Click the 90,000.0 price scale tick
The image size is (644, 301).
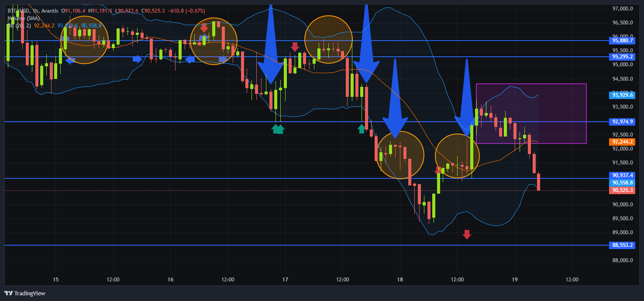pyautogui.click(x=622, y=204)
